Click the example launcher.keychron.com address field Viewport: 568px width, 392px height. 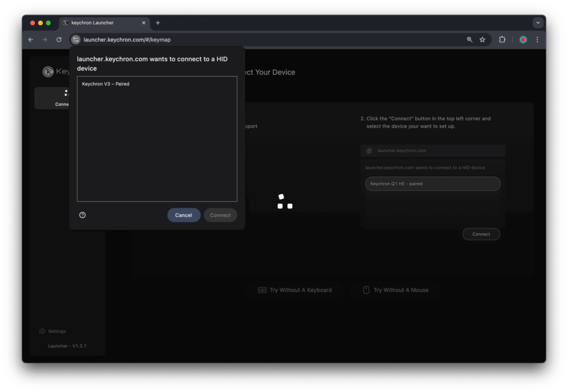(x=433, y=151)
